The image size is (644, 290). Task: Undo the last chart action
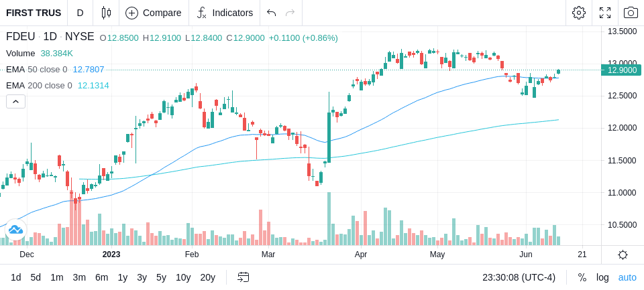click(x=271, y=13)
